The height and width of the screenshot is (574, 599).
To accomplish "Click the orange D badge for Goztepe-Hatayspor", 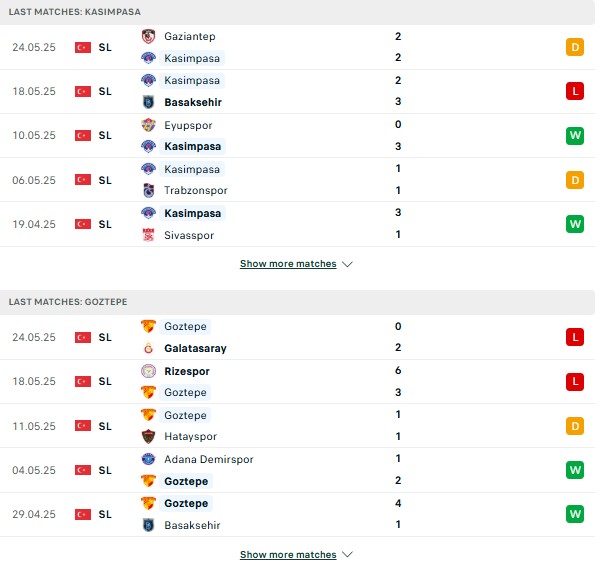I will click(x=575, y=426).
